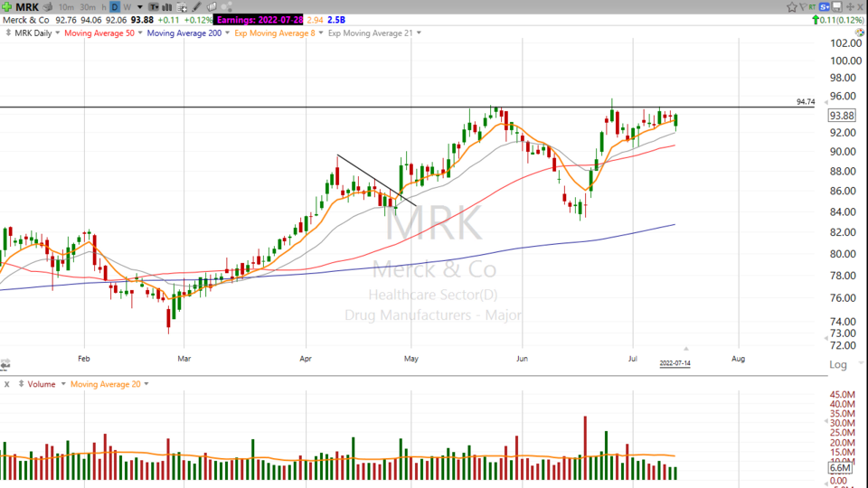868x488 pixels.
Task: Click the share chart icon
Action: (x=226, y=7)
